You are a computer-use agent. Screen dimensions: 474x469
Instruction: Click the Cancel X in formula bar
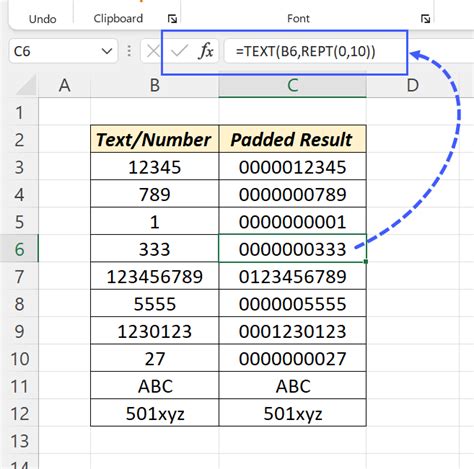[x=153, y=51]
